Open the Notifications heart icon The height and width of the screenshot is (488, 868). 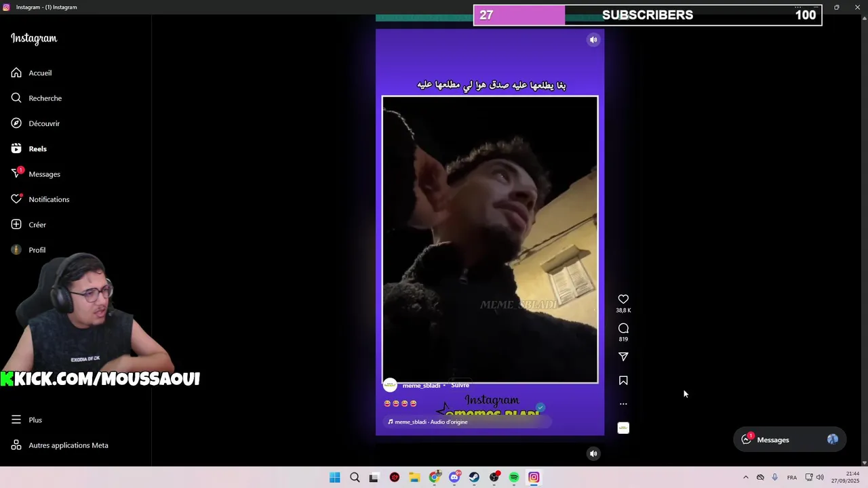[16, 199]
